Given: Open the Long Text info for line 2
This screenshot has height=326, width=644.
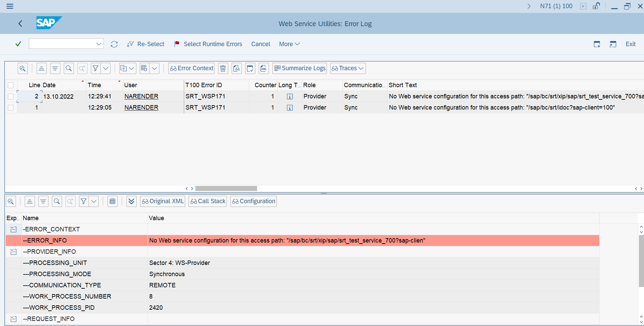Looking at the screenshot, I should tap(289, 96).
